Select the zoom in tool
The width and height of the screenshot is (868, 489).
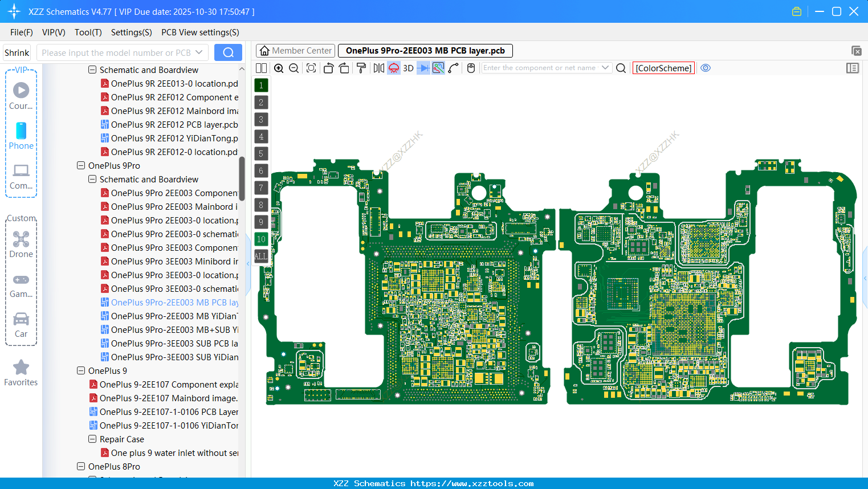[x=279, y=68]
